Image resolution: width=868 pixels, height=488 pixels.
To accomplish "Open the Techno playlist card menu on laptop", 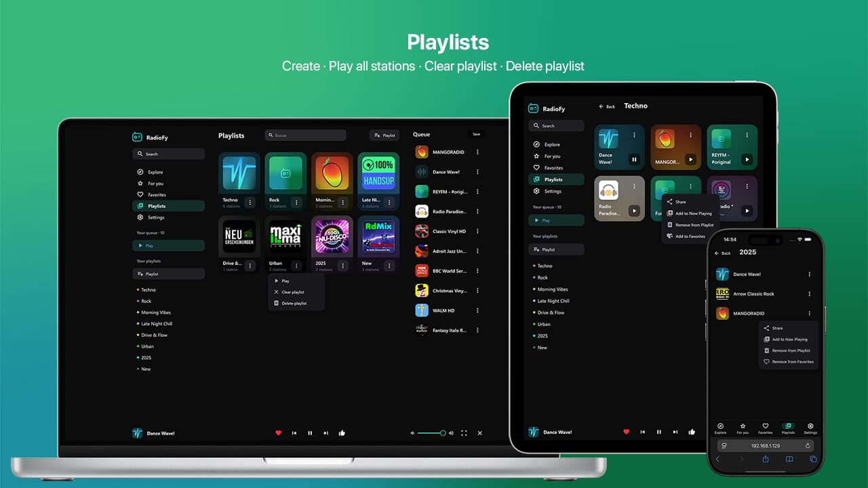I will [250, 202].
